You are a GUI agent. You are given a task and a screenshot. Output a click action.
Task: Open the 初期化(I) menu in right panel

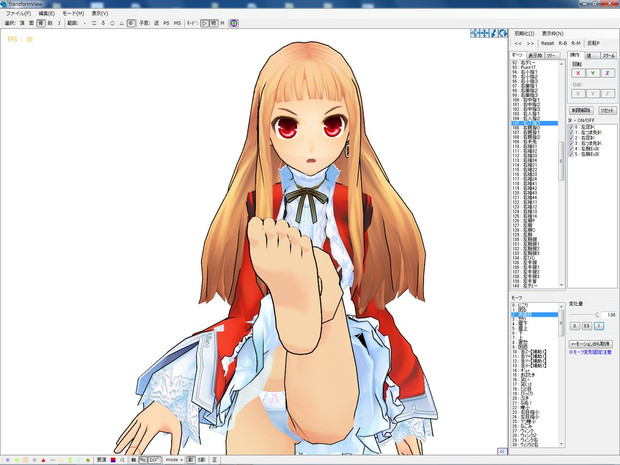tap(524, 34)
